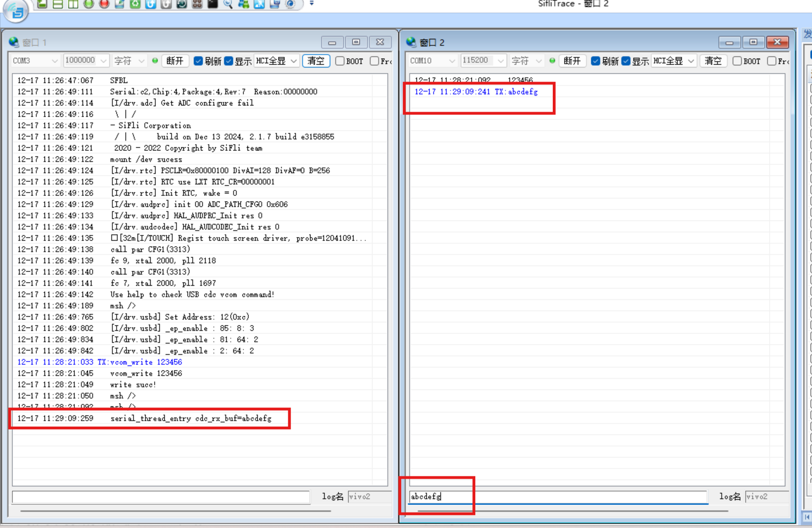Click the command input containing abcdefg

tap(557, 497)
